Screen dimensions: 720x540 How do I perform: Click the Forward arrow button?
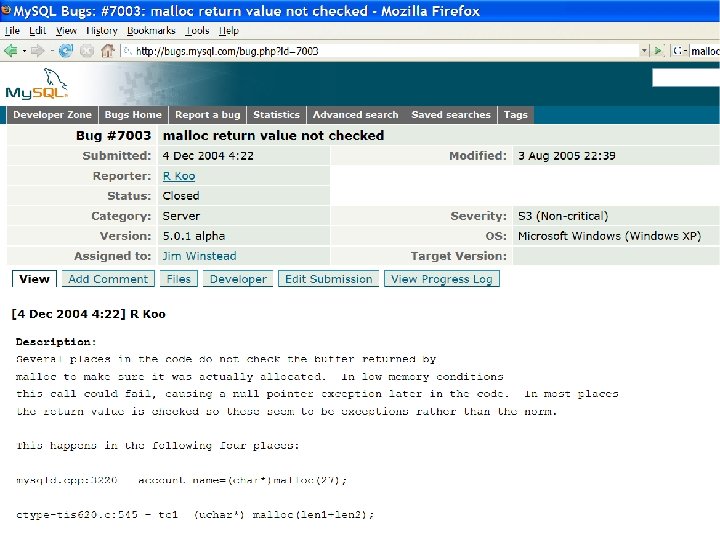(x=37, y=51)
